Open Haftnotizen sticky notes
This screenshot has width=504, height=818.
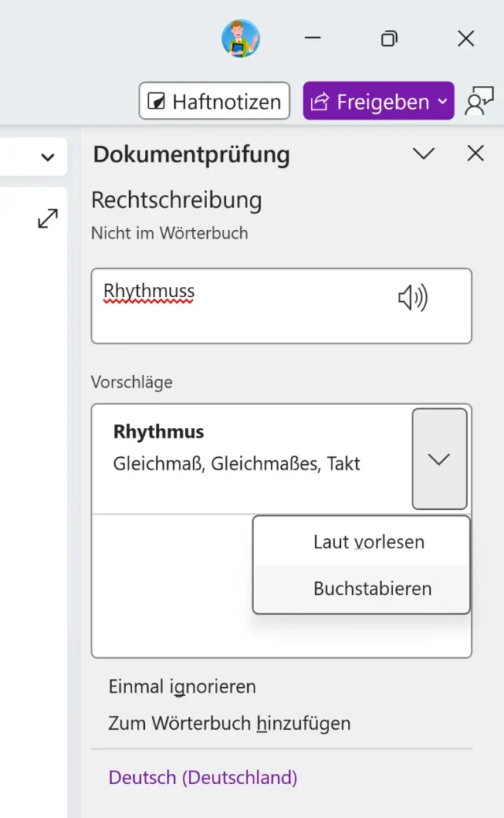click(x=214, y=102)
